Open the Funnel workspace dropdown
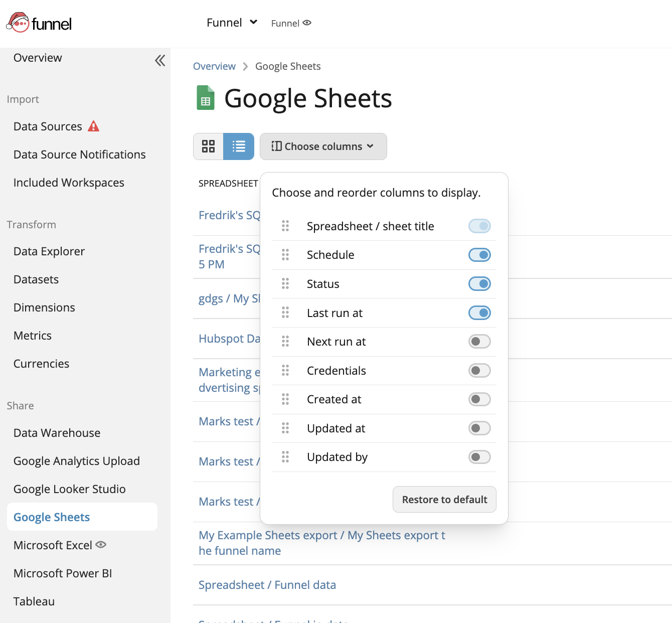This screenshot has height=623, width=672. (232, 23)
